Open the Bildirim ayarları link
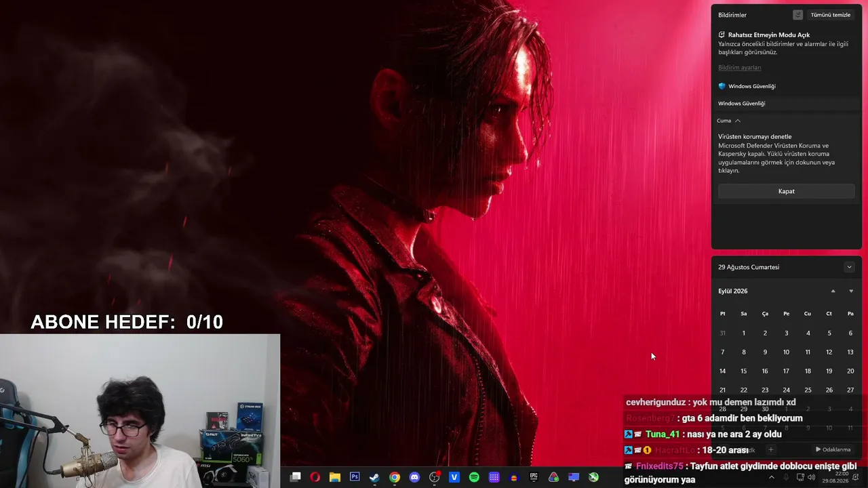The image size is (868, 488). tap(740, 68)
